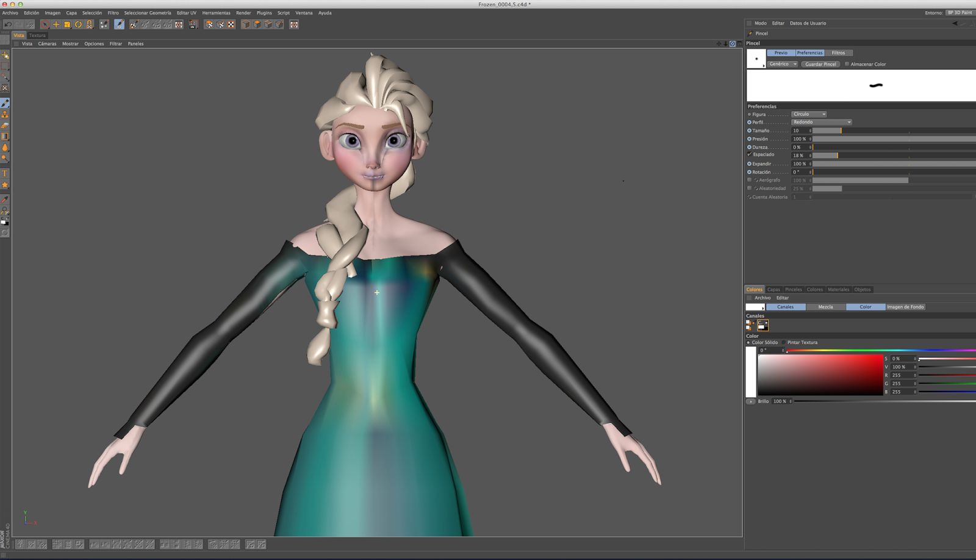Click inside the red saturation color field

[820, 375]
